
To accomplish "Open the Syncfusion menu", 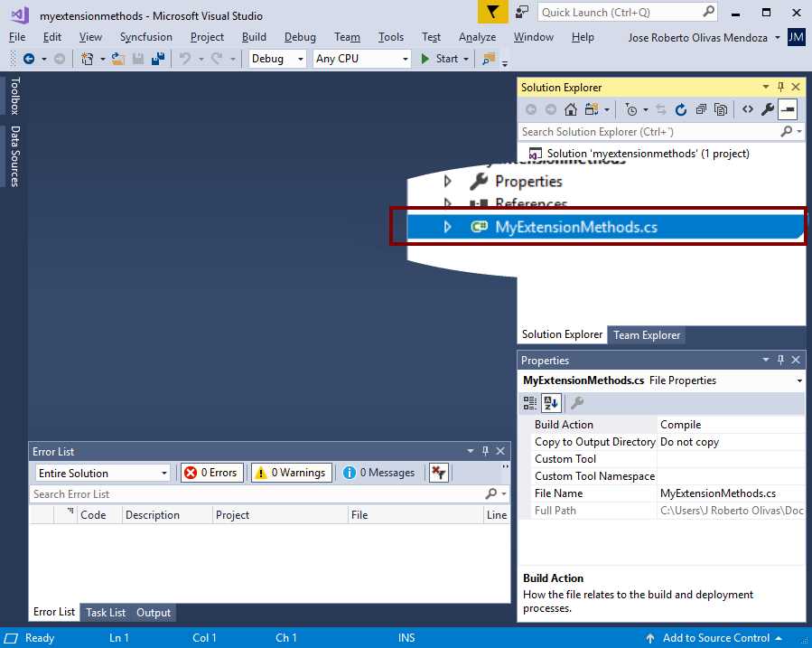I will click(x=146, y=37).
